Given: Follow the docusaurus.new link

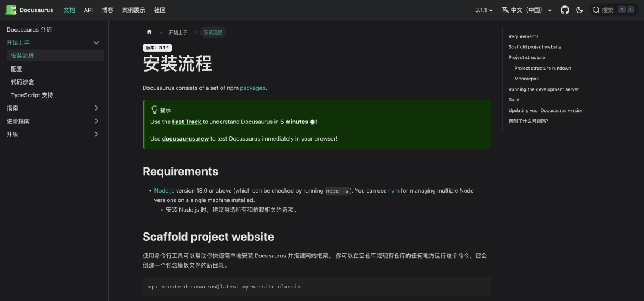Looking at the screenshot, I should coord(185,139).
